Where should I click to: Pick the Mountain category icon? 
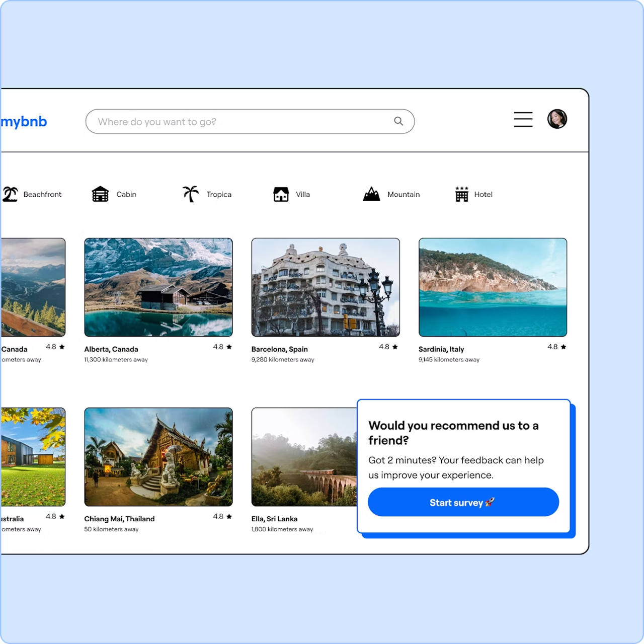371,194
